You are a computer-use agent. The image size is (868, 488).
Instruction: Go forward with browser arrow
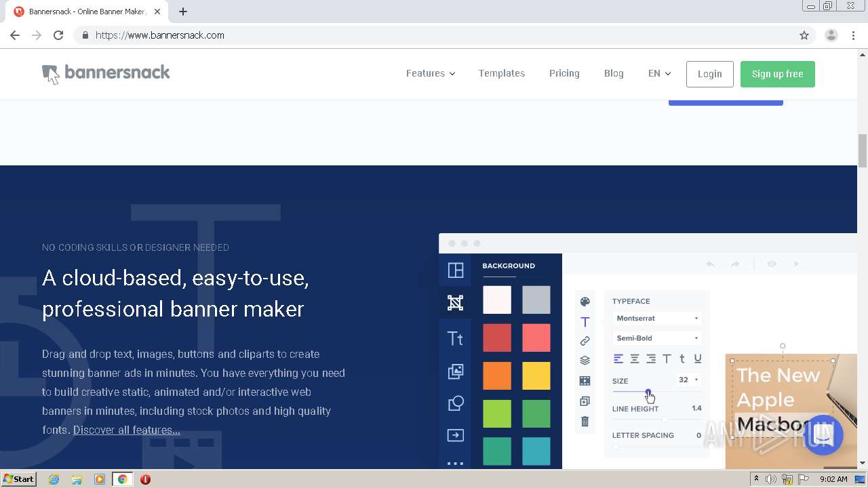pos(37,35)
